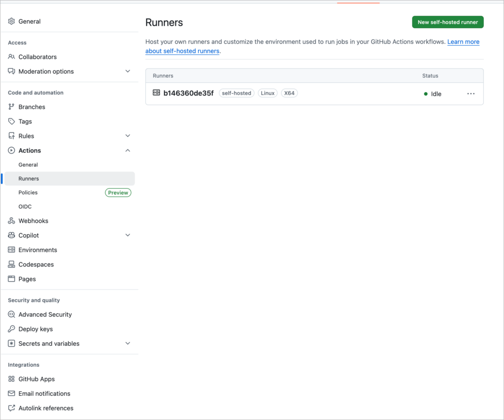Click the self-hosted label badge
The width and height of the screenshot is (504, 420).
pos(237,93)
